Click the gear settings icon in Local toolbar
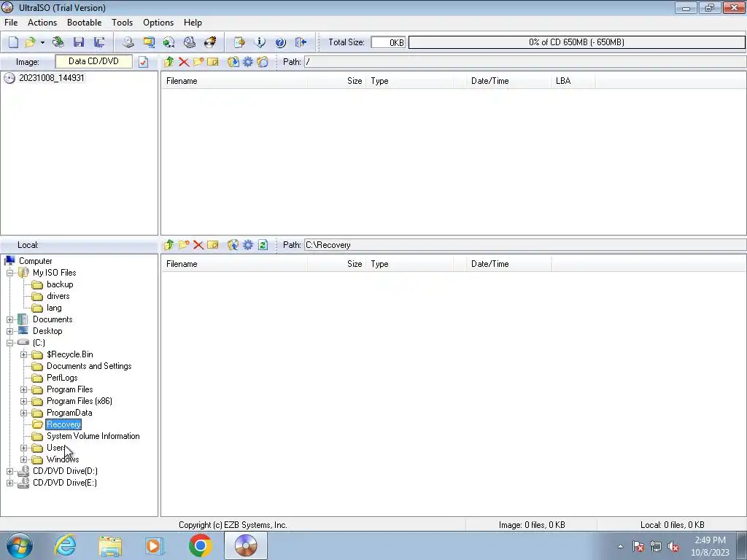Viewport: 747px width, 560px height. [248, 245]
